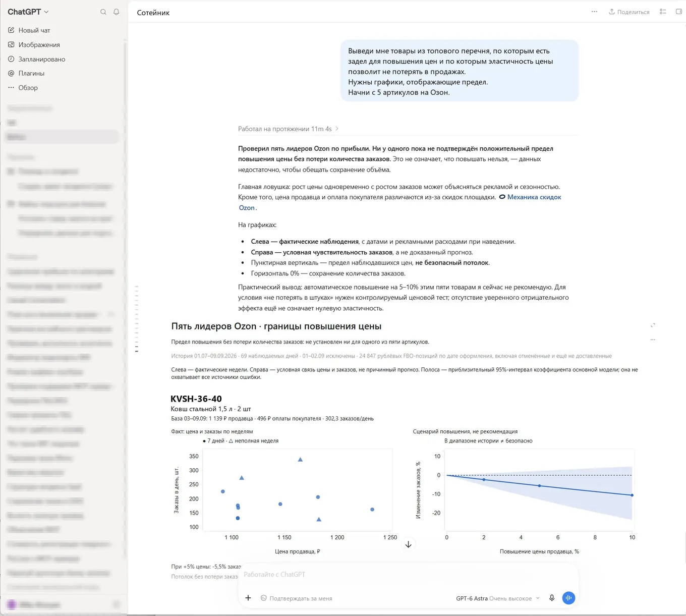Expand the ChatGPT title dropdown

point(28,12)
